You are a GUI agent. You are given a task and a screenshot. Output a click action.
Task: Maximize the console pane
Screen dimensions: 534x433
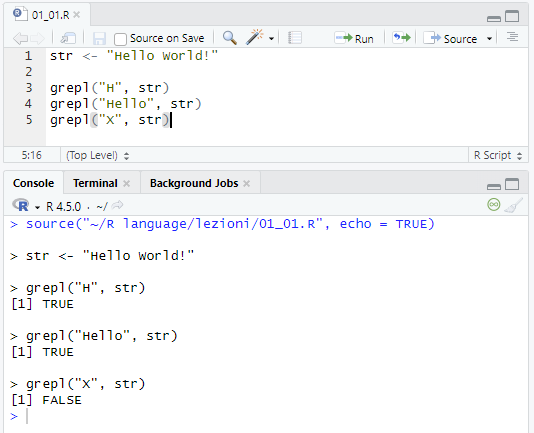(512, 184)
